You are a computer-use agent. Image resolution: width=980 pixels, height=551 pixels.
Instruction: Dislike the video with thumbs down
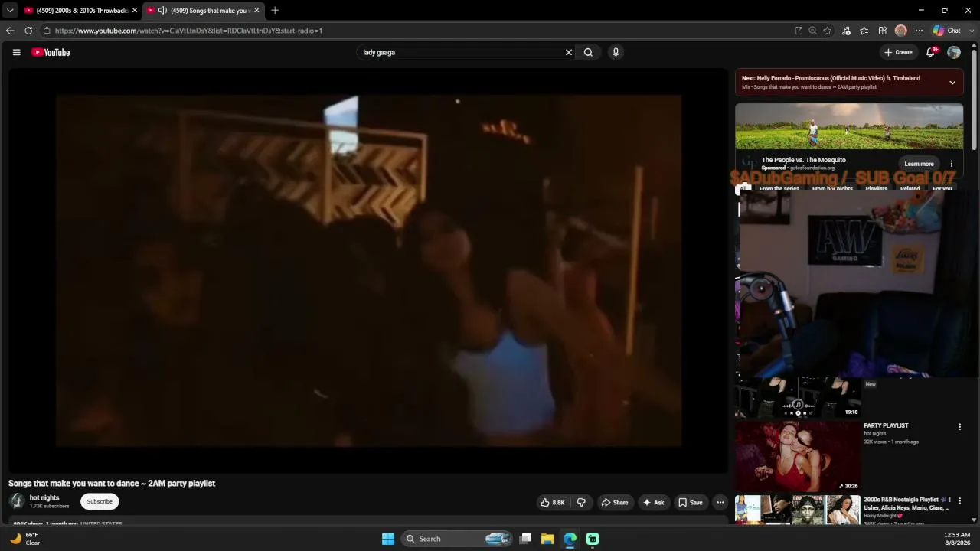[581, 502]
